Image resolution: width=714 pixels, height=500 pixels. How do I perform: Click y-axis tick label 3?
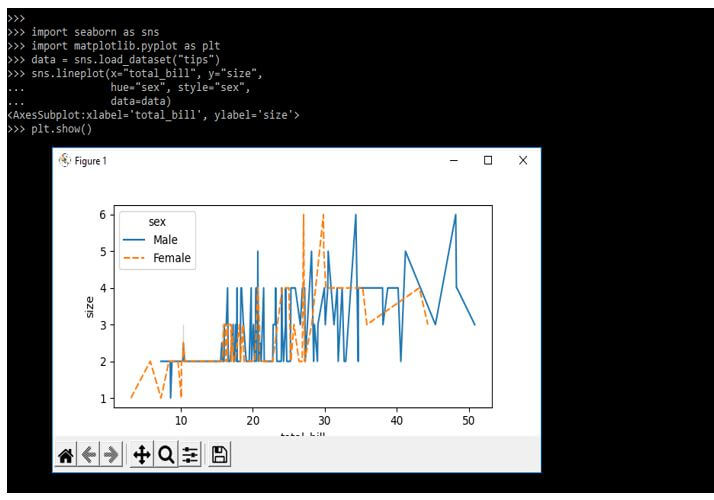(x=103, y=325)
